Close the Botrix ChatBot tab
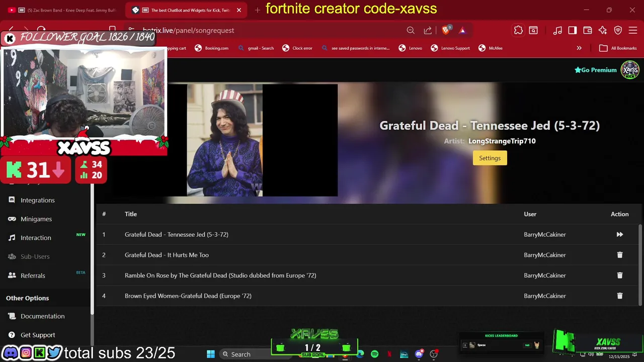This screenshot has width=644, height=362. pos(239,10)
